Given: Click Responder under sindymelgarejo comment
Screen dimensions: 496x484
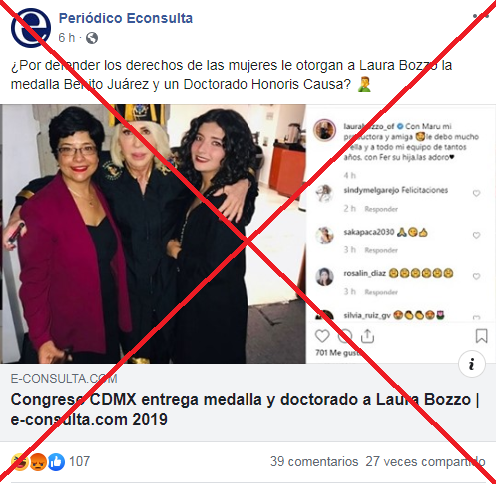Looking at the screenshot, I should coord(381,209).
